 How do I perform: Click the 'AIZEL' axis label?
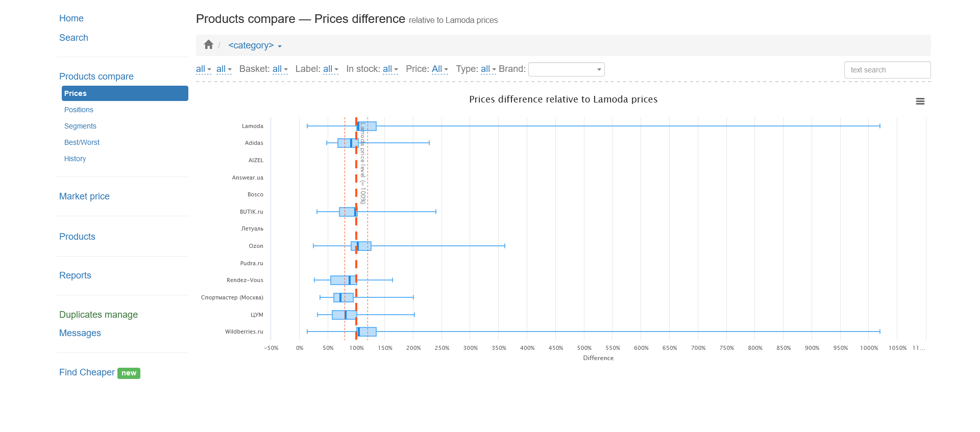[256, 160]
